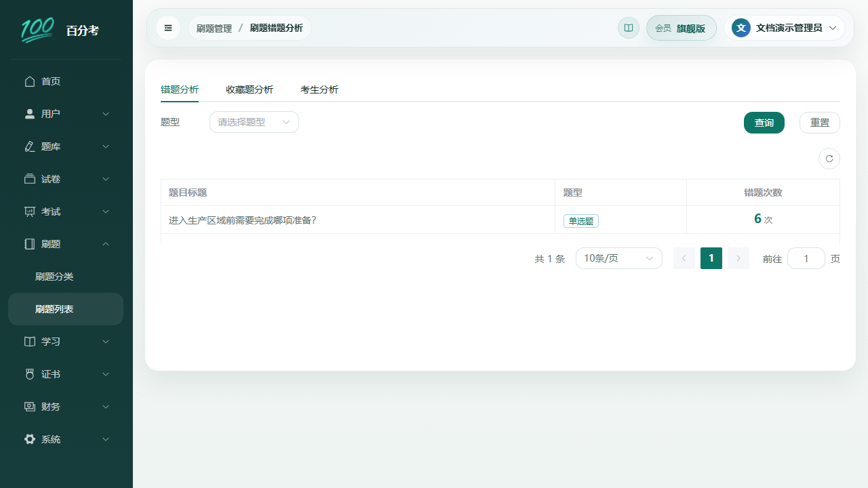Open the 文档演示管理员 account dropdown arrow

point(833,28)
